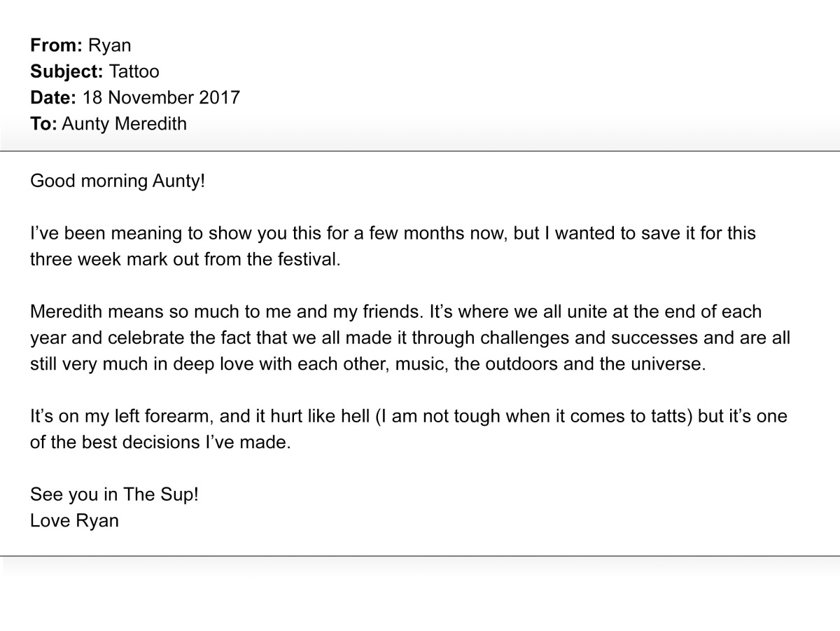Click the greeting Good morning Aunty!

pos(118,181)
